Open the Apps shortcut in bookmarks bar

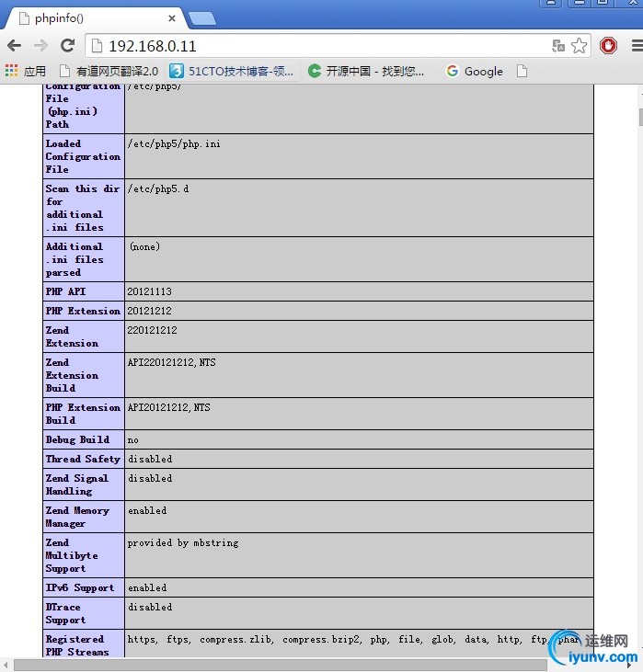click(x=26, y=71)
